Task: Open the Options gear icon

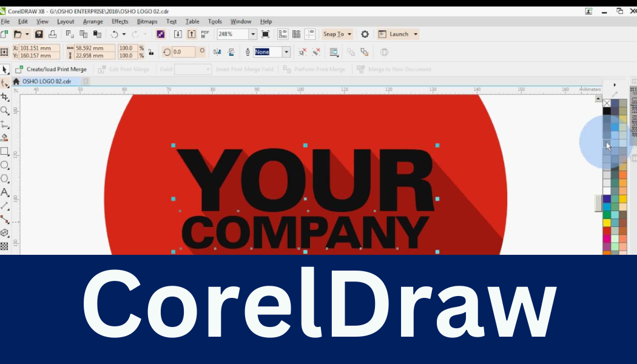Action: point(365,35)
